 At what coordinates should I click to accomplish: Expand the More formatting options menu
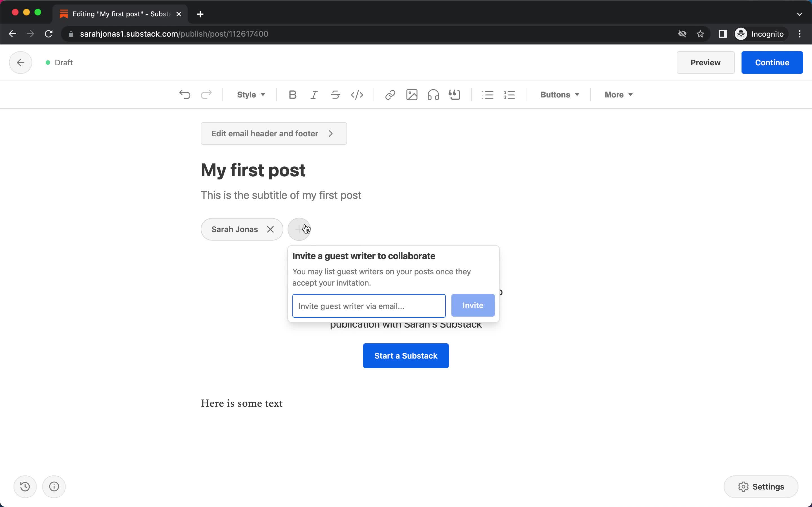point(618,94)
